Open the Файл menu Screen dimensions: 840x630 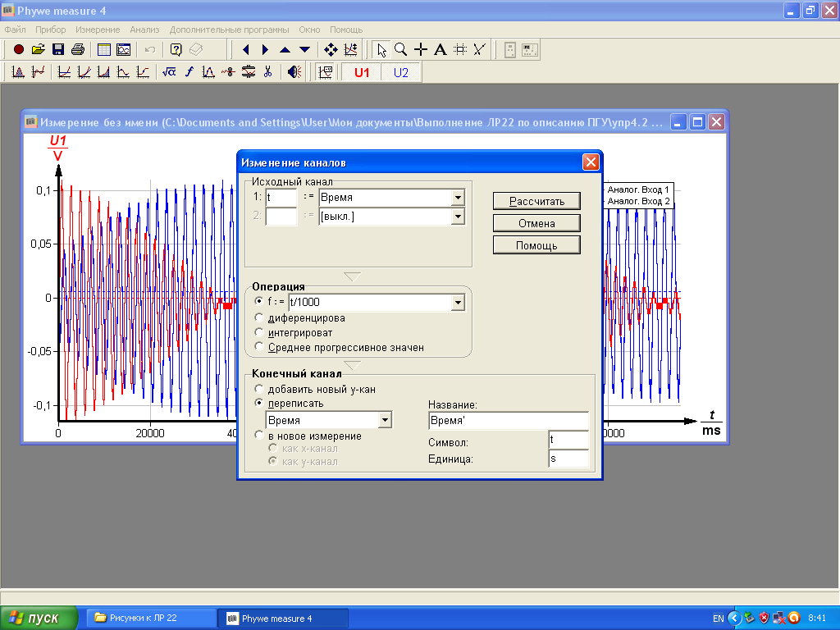point(15,30)
